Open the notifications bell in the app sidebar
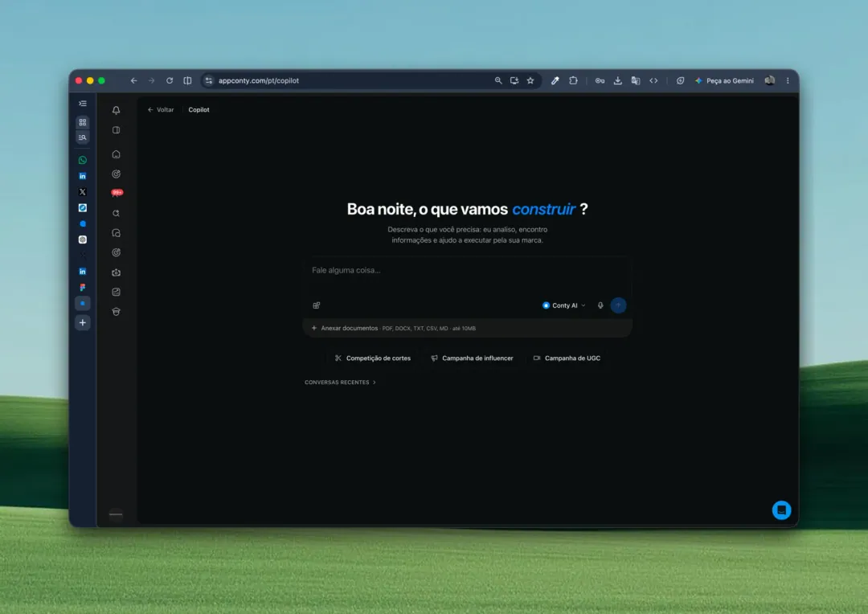Screen dimensions: 868x614 [117, 110]
